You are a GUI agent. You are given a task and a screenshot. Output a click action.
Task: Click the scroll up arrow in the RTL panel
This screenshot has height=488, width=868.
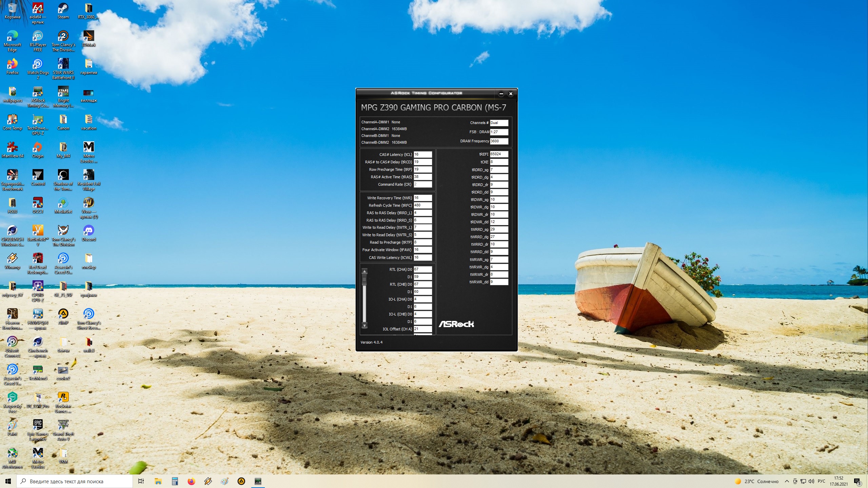click(364, 271)
